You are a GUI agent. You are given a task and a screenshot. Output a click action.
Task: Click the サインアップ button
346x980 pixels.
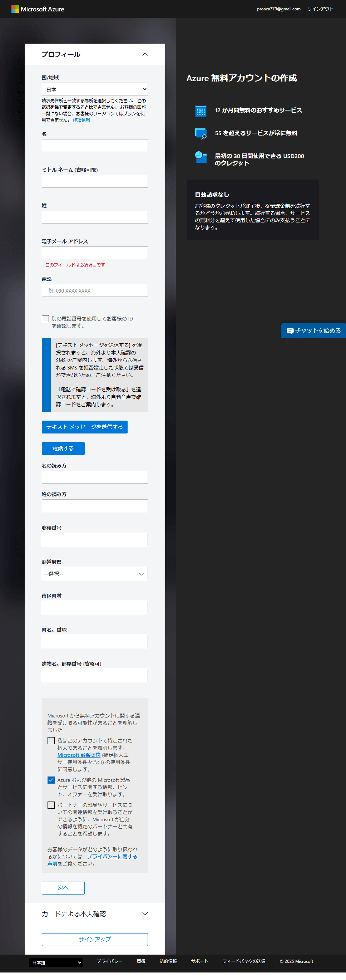coord(95,939)
